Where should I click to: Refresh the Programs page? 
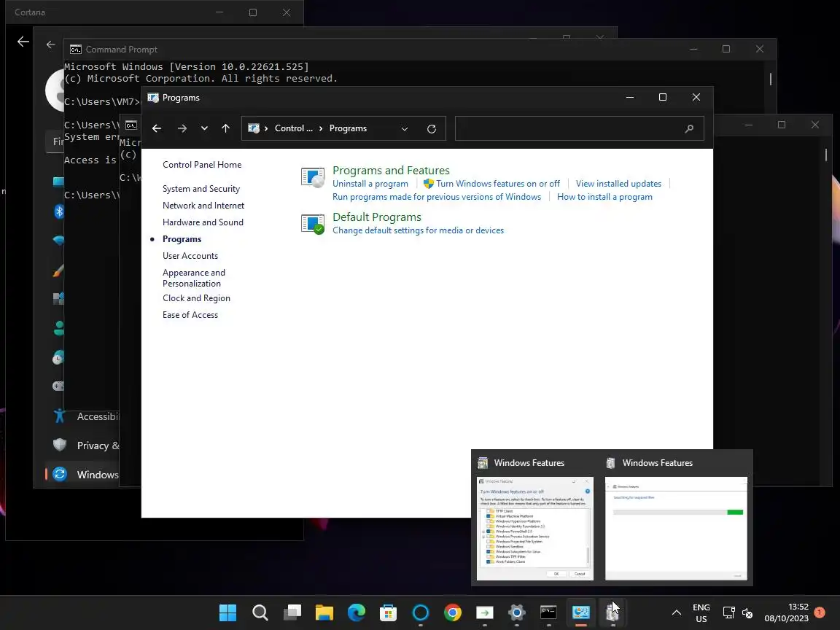(x=431, y=128)
